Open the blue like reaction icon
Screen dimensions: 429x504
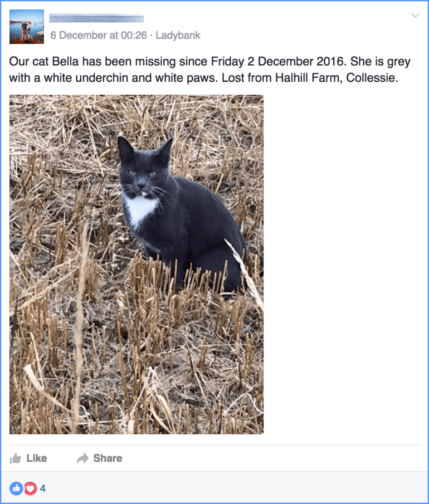pos(16,488)
